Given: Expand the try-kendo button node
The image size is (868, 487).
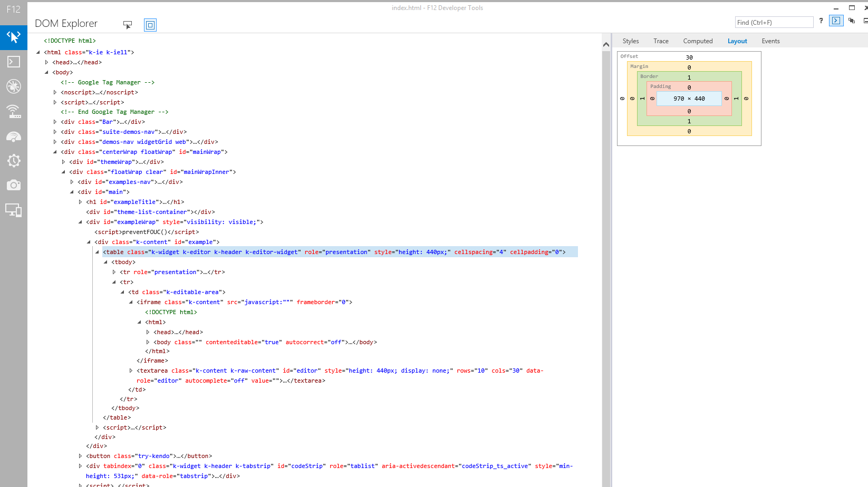Looking at the screenshot, I should click(x=80, y=456).
